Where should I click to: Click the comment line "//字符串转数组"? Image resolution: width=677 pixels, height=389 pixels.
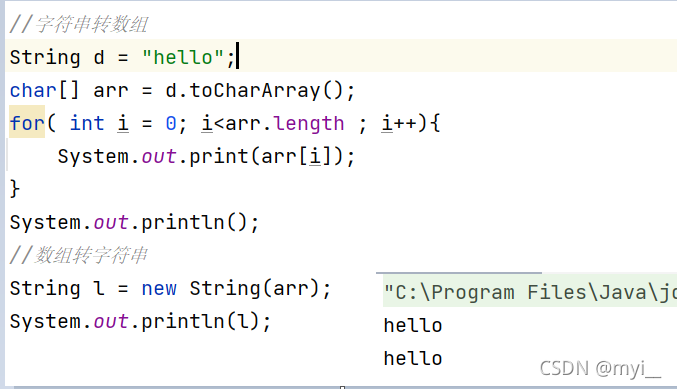tap(79, 25)
